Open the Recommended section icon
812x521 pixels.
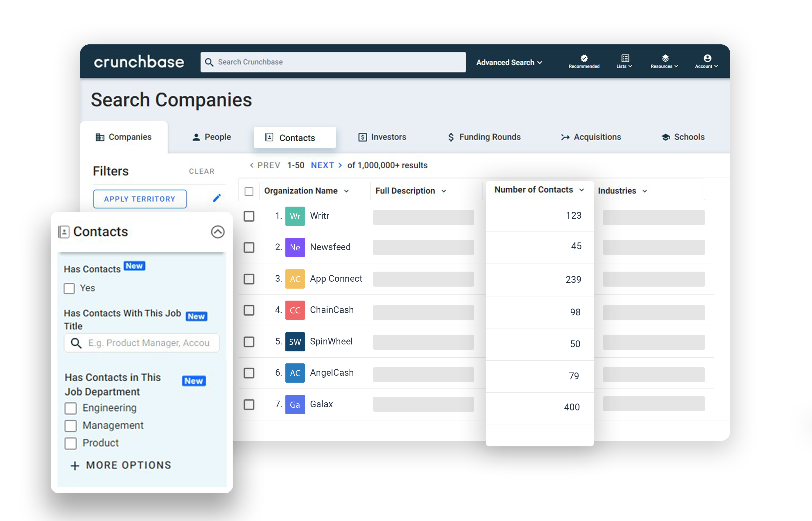pos(584,58)
